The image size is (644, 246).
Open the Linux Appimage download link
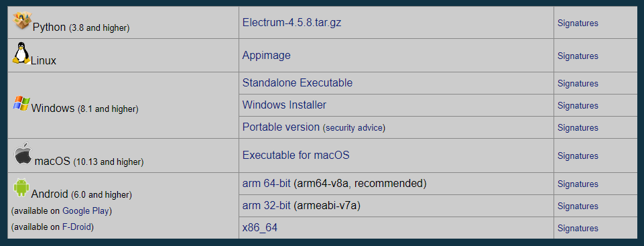coord(266,56)
